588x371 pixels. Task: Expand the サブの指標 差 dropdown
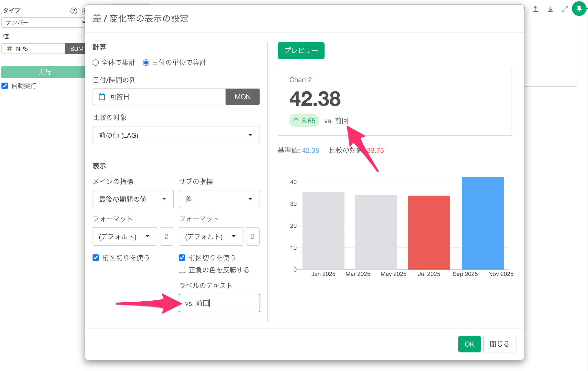[x=219, y=199]
